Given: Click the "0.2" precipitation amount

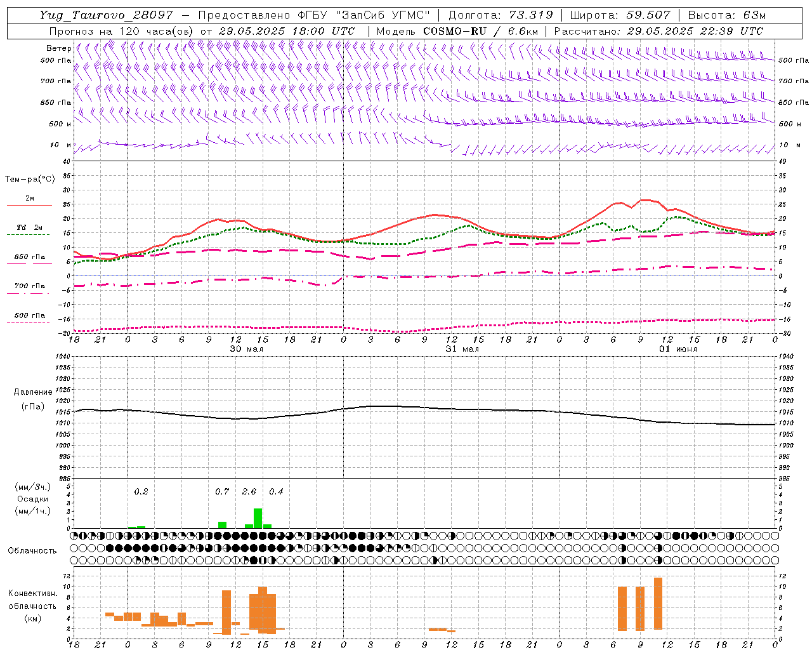Looking at the screenshot, I should 141,491.
